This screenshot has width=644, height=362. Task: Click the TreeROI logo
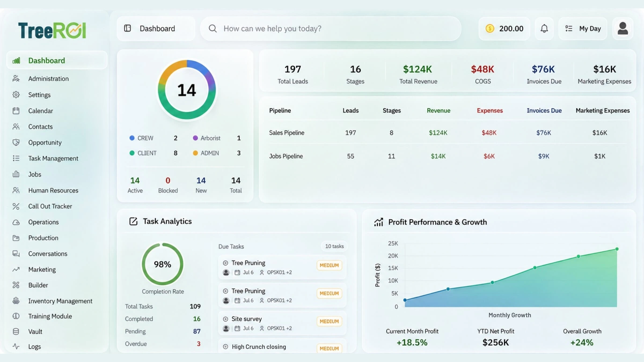pos(52,30)
